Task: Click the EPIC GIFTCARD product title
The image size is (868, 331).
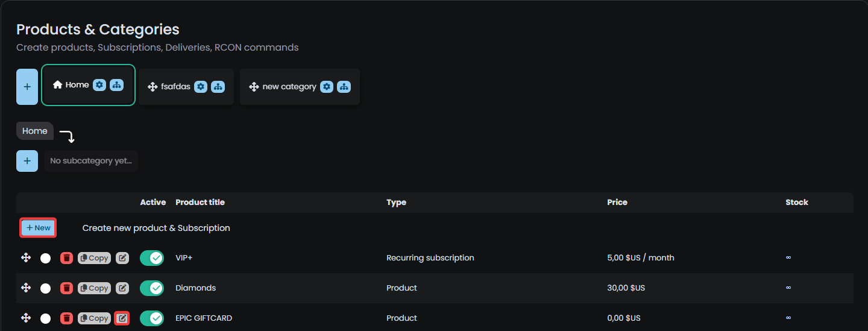Action: click(204, 318)
